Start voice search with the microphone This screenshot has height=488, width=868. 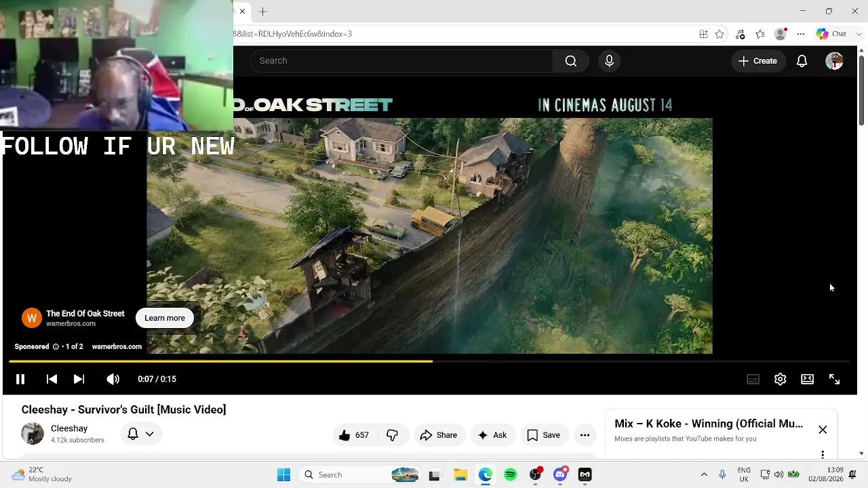pos(609,61)
